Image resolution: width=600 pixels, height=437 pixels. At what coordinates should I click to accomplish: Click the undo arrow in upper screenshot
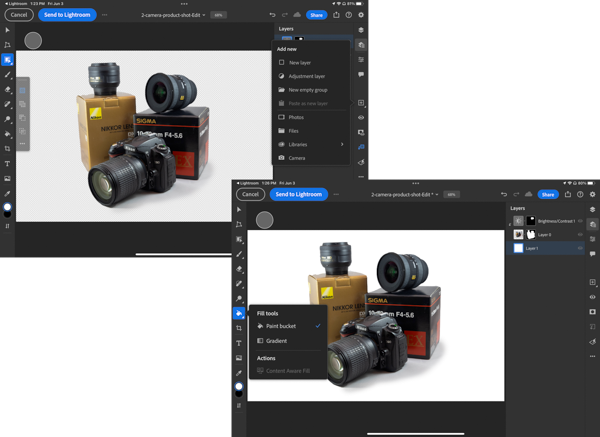(272, 15)
